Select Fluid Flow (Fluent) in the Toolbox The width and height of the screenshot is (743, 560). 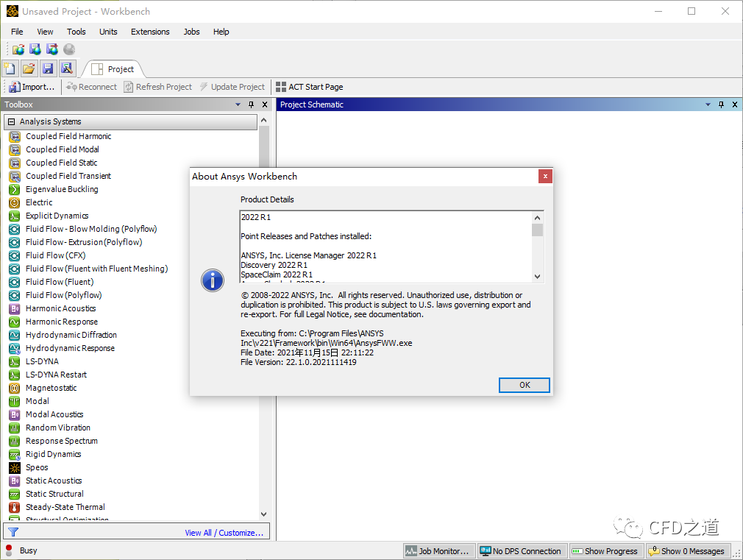[x=60, y=282]
